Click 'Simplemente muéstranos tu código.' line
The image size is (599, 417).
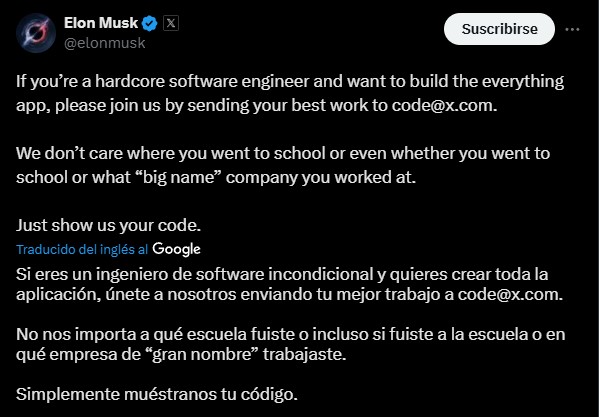[157, 394]
